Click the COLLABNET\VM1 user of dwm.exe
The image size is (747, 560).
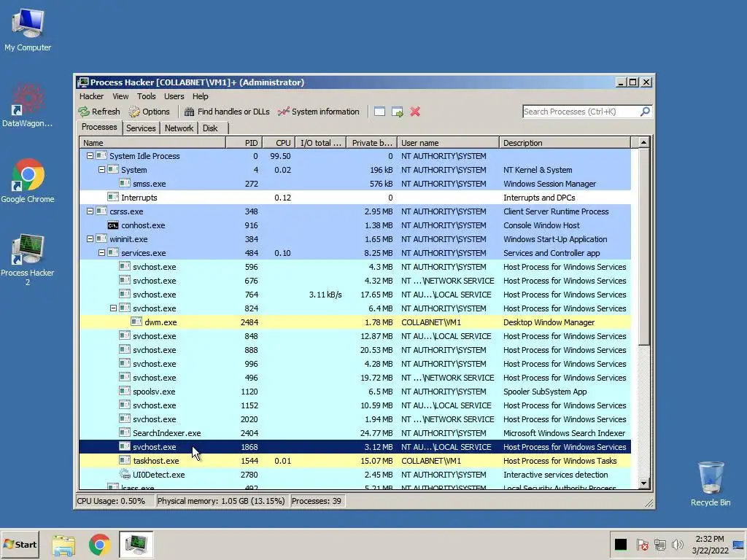[x=431, y=322]
